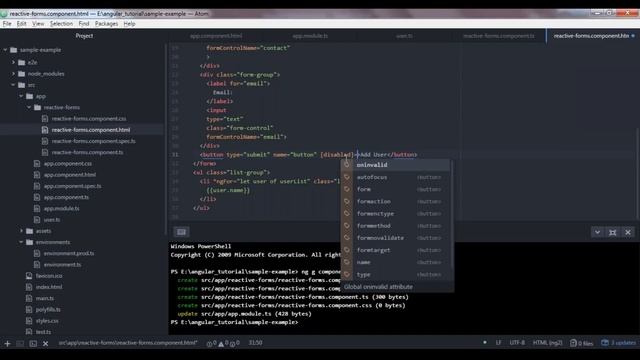
Task: Switch to app.component.html tab
Action: tap(216, 36)
